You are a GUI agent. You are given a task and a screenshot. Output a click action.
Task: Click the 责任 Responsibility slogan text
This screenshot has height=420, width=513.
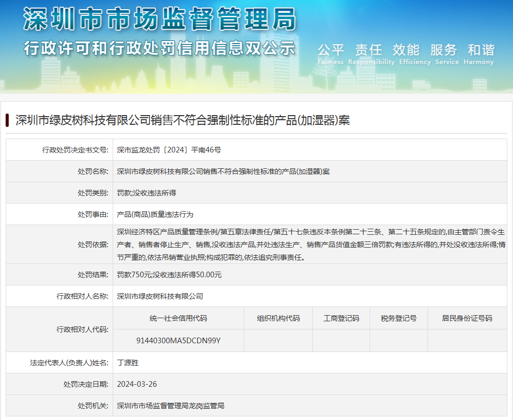coord(371,54)
